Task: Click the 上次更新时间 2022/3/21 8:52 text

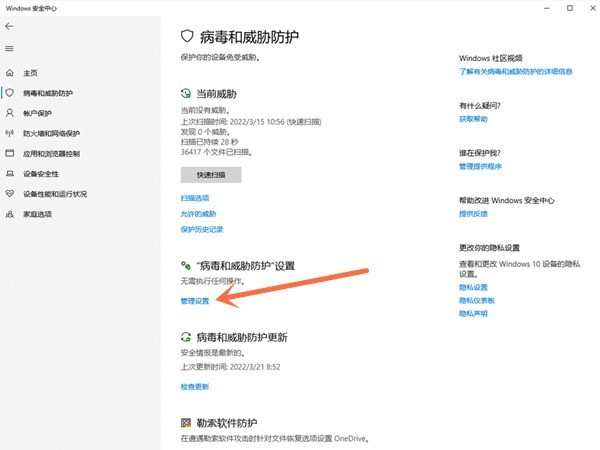Action: pyautogui.click(x=230, y=367)
